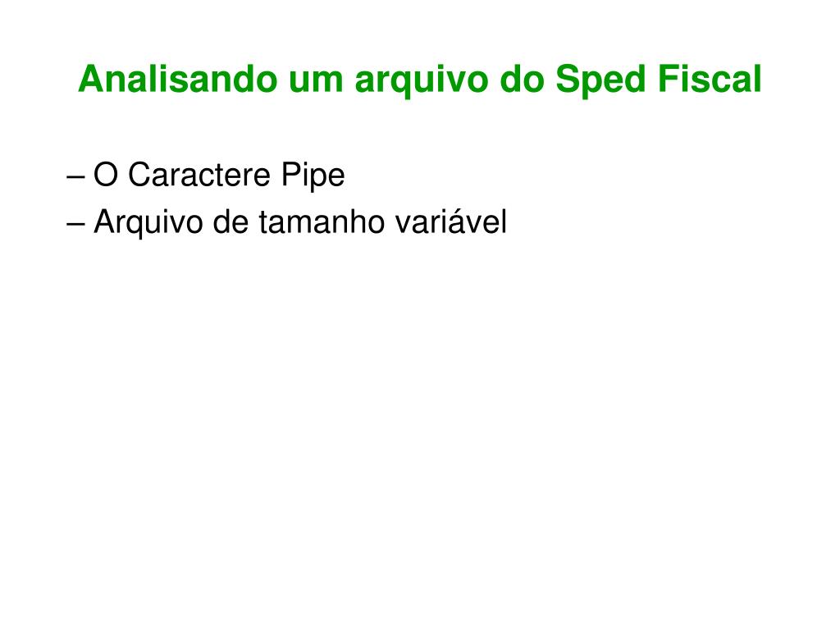
Task: Select the black word Arquivo in the second bullet
Action: (x=148, y=223)
